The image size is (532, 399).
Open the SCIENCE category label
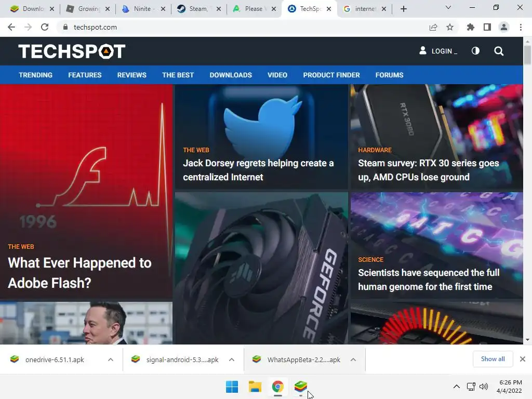pyautogui.click(x=370, y=260)
